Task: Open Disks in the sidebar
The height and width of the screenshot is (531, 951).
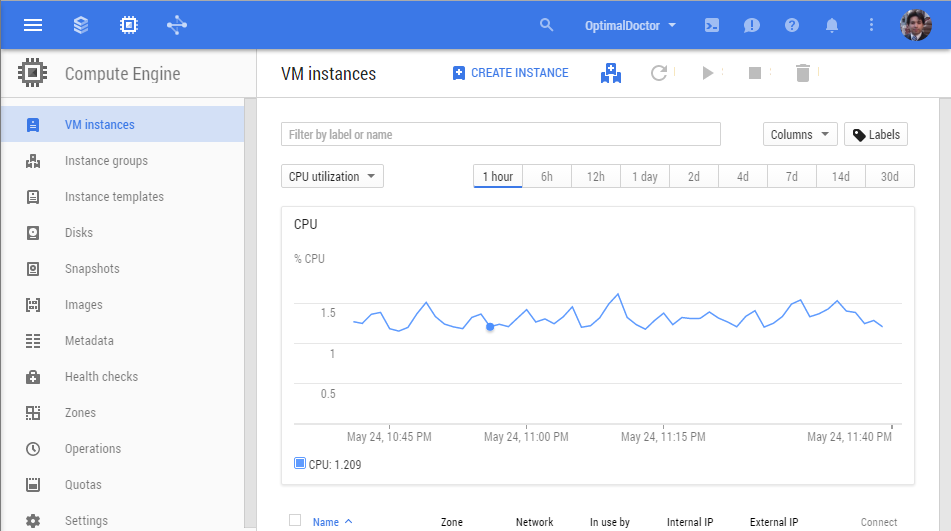Action: 123,233
